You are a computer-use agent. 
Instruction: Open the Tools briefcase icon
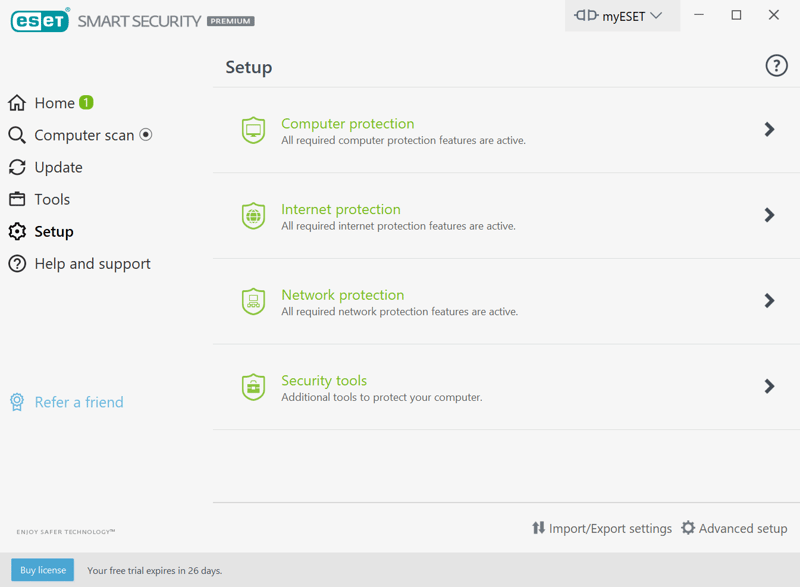tap(17, 199)
